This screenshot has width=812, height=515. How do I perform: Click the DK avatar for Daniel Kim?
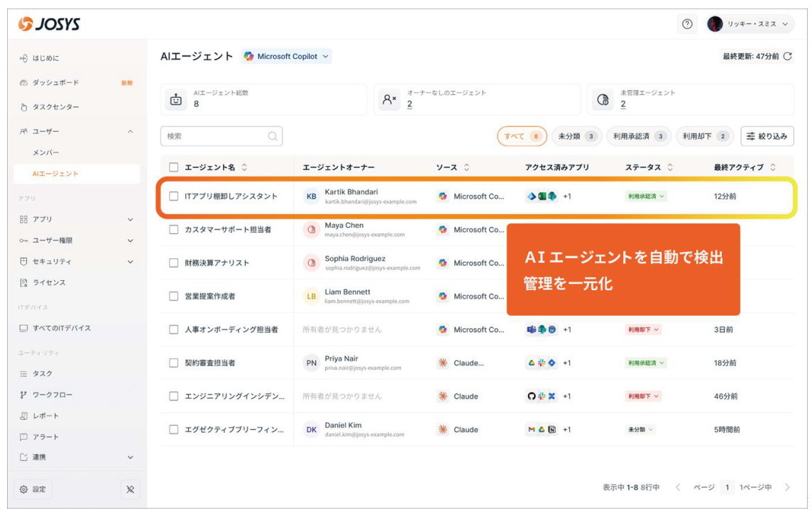tap(311, 430)
